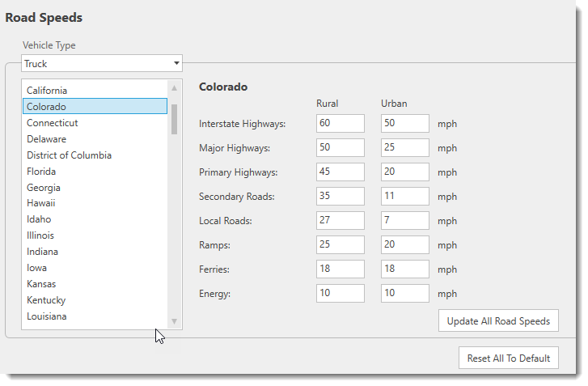
Task: Click the state list scroll down arrow
Action: point(174,321)
